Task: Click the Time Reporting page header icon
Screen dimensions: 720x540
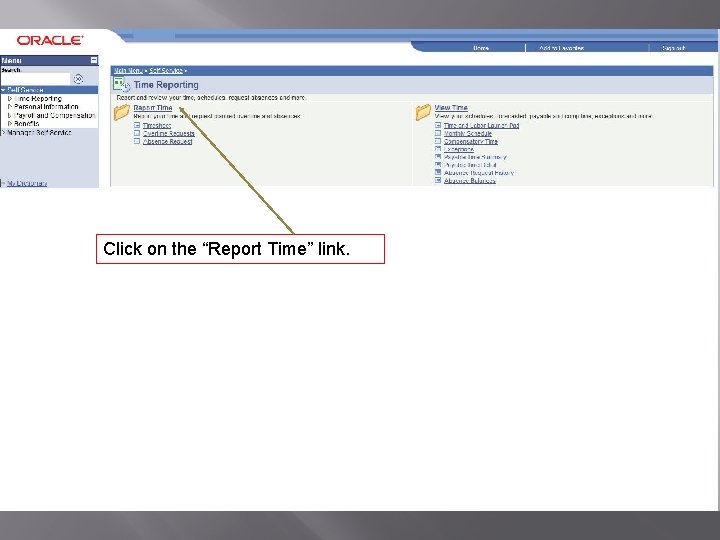Action: point(122,84)
